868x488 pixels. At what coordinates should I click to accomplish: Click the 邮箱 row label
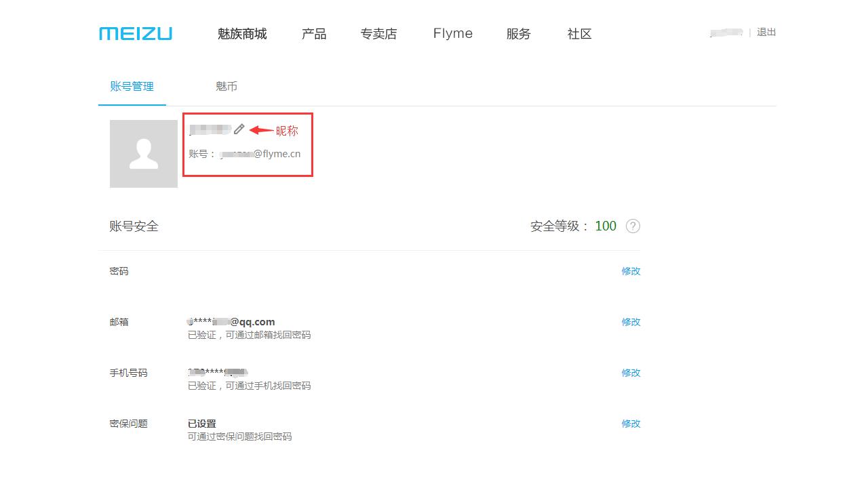click(119, 322)
